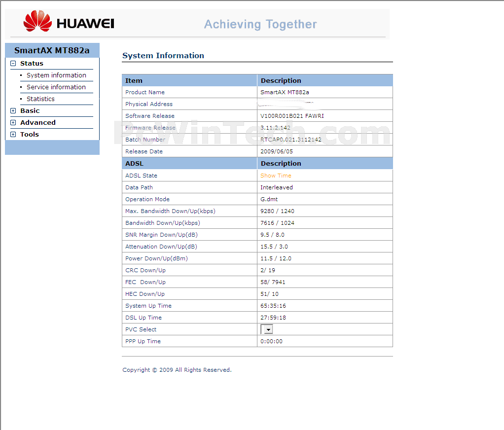504x430 pixels.
Task: Click SNR margin value 9.5 / 8.0
Action: click(x=273, y=235)
